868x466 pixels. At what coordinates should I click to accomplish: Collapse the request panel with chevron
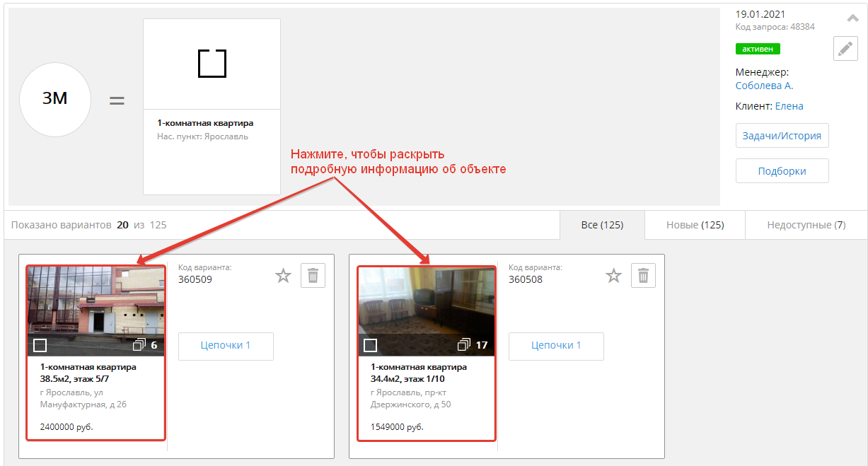(852, 18)
